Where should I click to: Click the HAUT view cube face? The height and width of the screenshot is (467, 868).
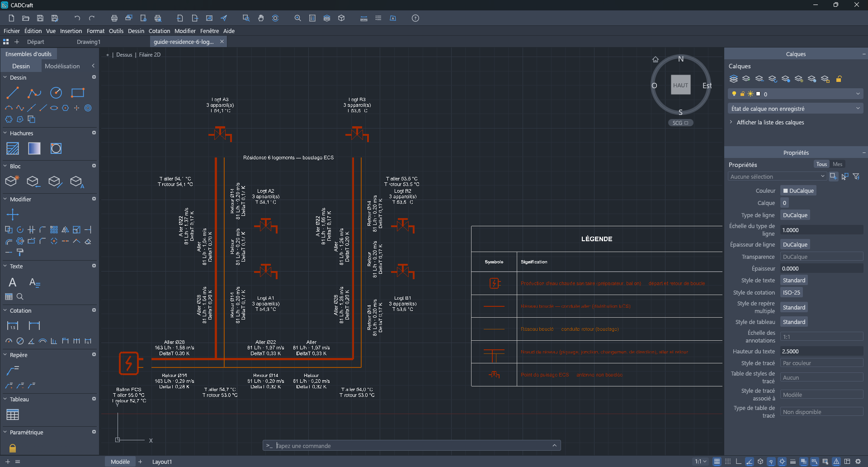[680, 85]
